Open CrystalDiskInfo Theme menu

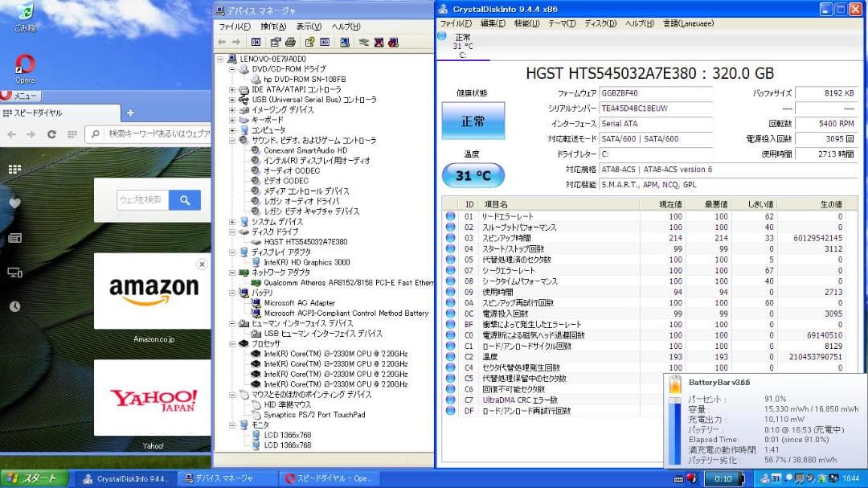pos(562,23)
